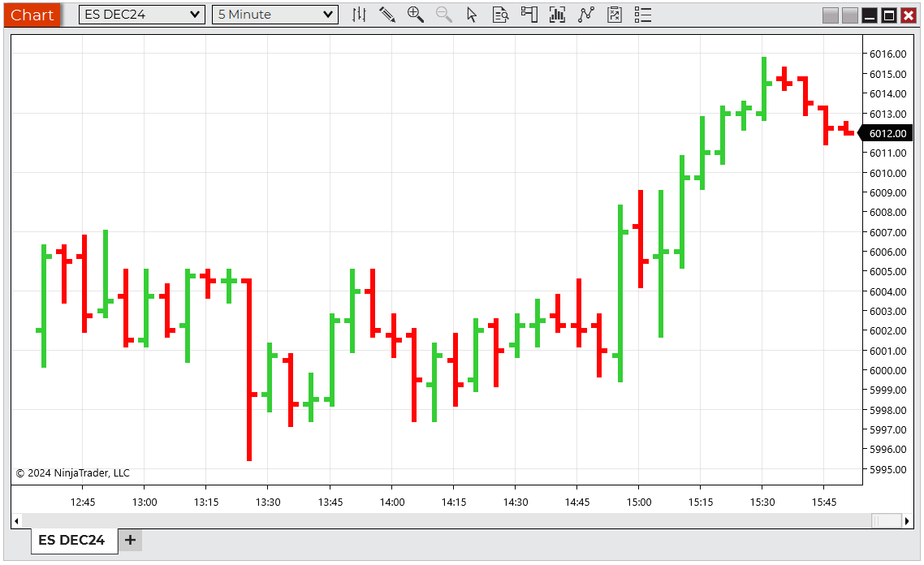Open the Data Series settings icon
924x565 pixels.
click(558, 15)
